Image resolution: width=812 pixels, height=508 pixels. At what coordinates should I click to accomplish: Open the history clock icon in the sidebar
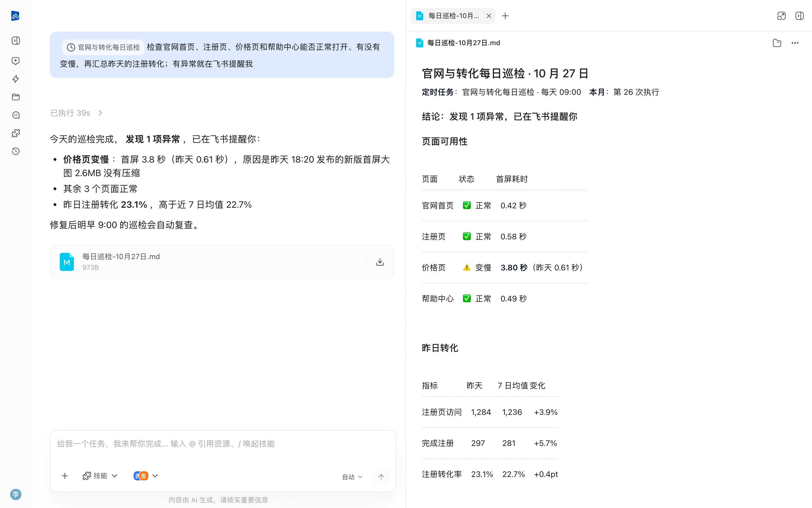click(16, 151)
